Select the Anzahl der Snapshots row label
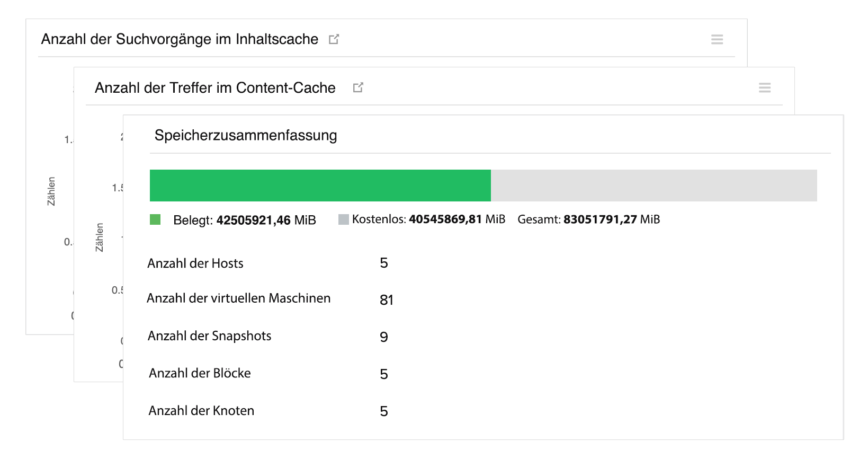Viewport: 868px width, 467px height. point(209,336)
